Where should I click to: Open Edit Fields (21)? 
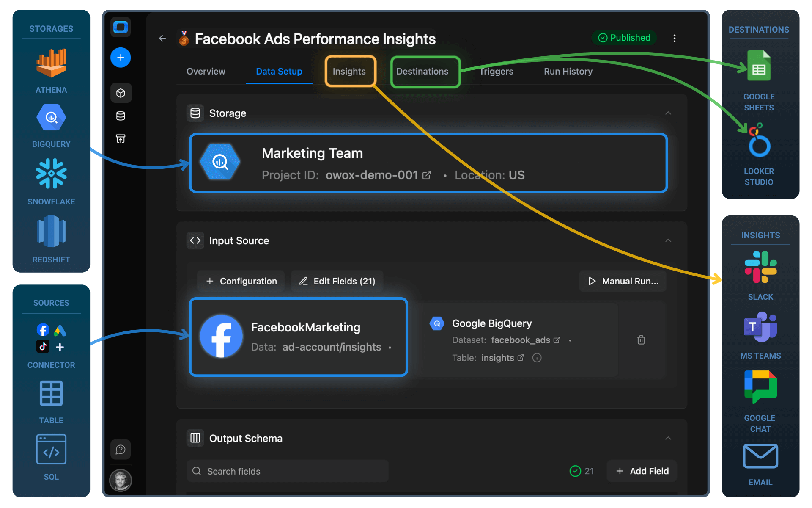337,281
